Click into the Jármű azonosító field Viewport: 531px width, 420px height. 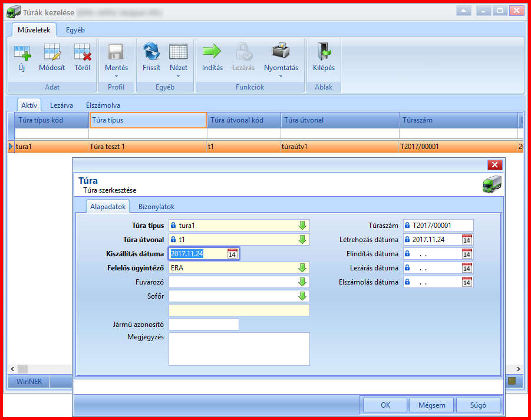pyautogui.click(x=204, y=324)
